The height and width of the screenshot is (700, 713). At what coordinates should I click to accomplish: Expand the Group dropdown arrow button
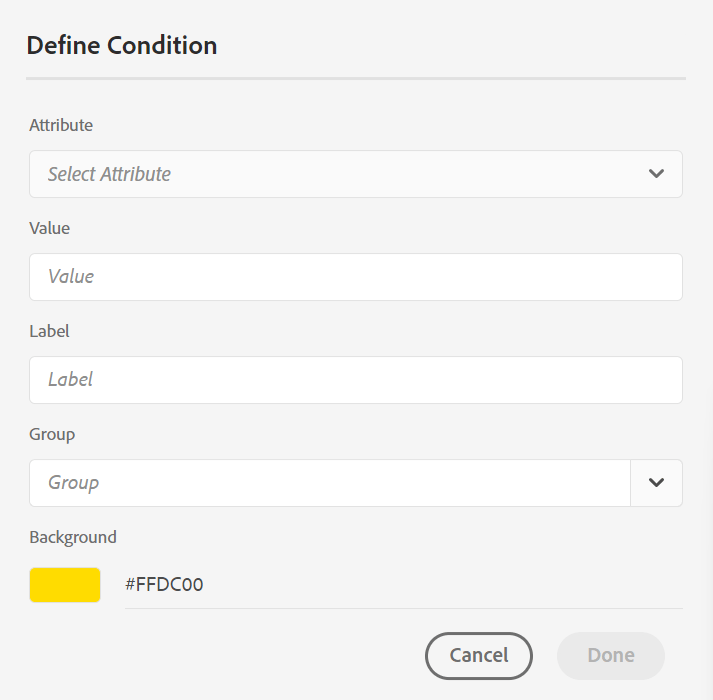click(x=656, y=483)
